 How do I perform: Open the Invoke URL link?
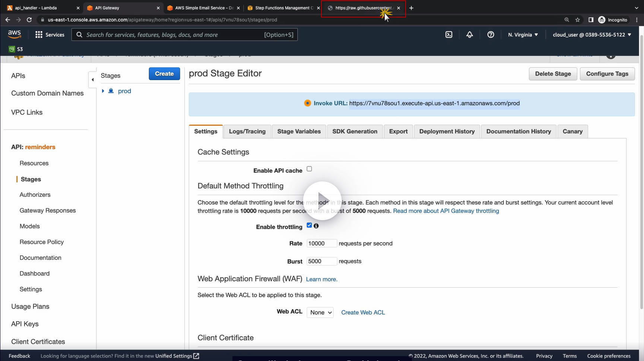(x=434, y=103)
